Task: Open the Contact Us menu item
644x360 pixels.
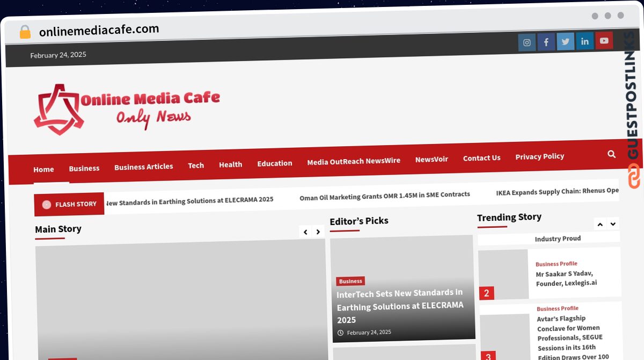Action: tap(482, 158)
